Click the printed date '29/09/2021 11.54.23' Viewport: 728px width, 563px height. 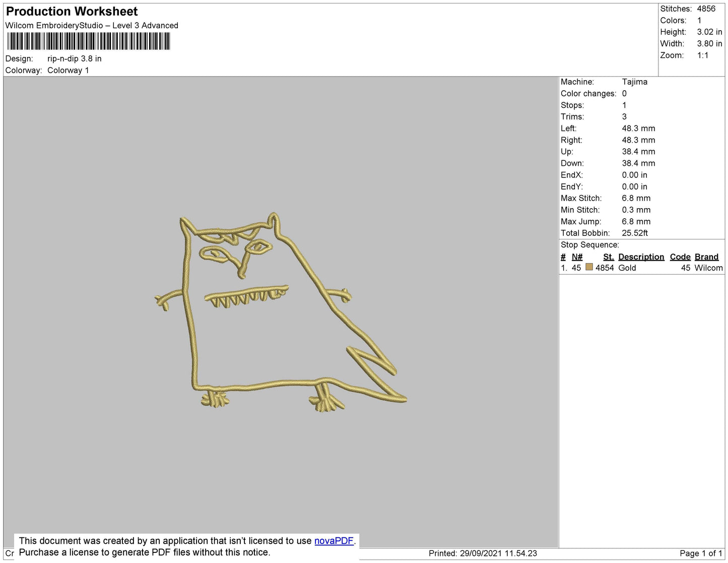tap(498, 553)
